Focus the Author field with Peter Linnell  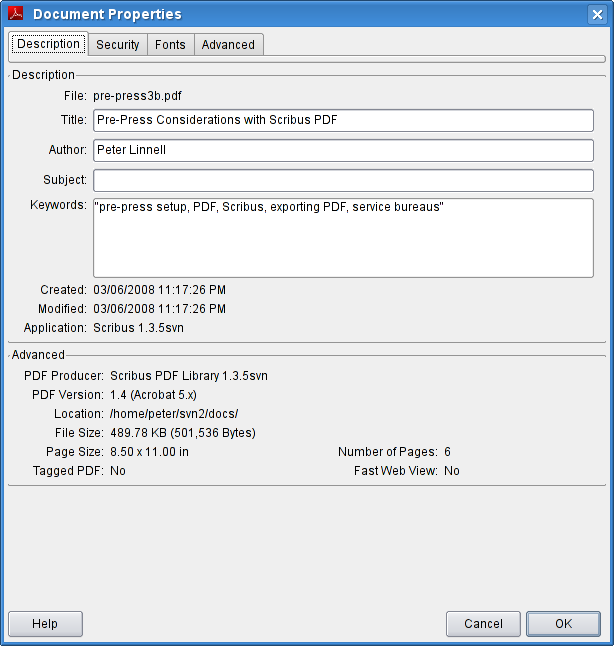[343, 150]
